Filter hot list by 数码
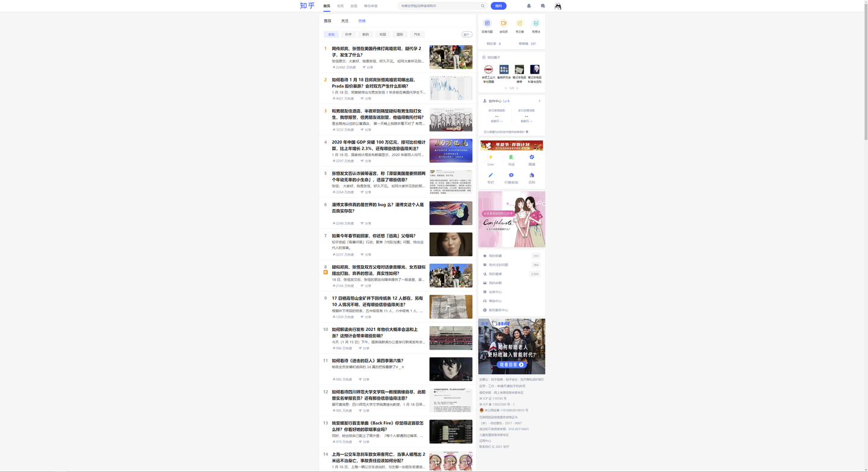Viewport: 868px width, 472px height. 365,34
